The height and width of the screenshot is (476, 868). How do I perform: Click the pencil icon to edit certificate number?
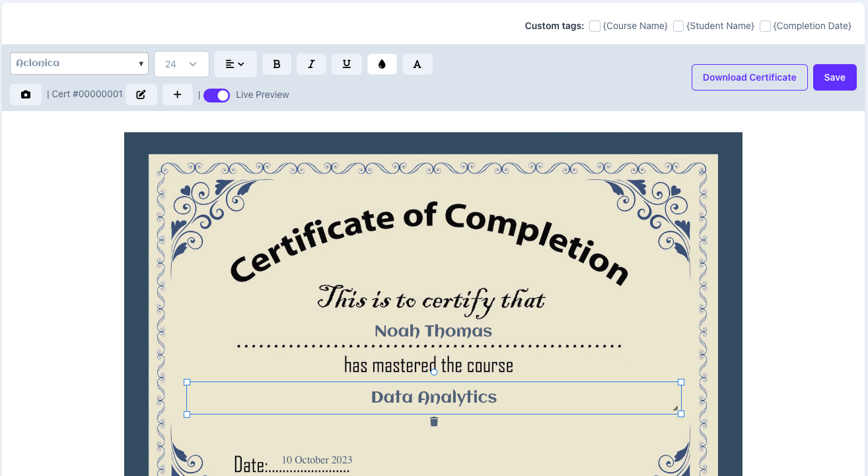(141, 94)
